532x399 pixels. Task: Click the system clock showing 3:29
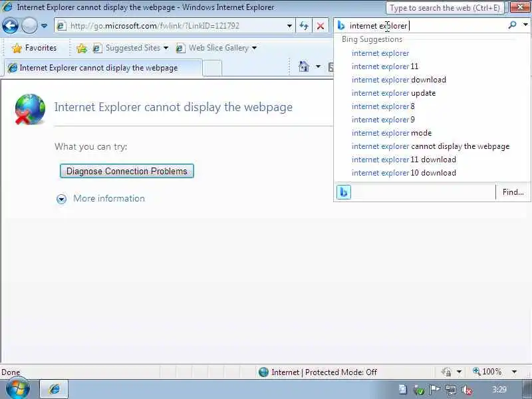(x=499, y=390)
